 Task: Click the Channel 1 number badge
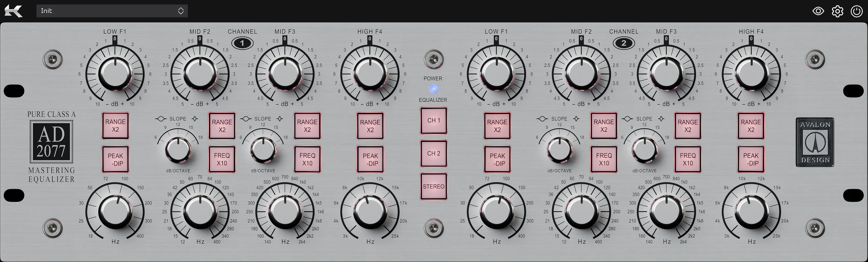pos(242,43)
